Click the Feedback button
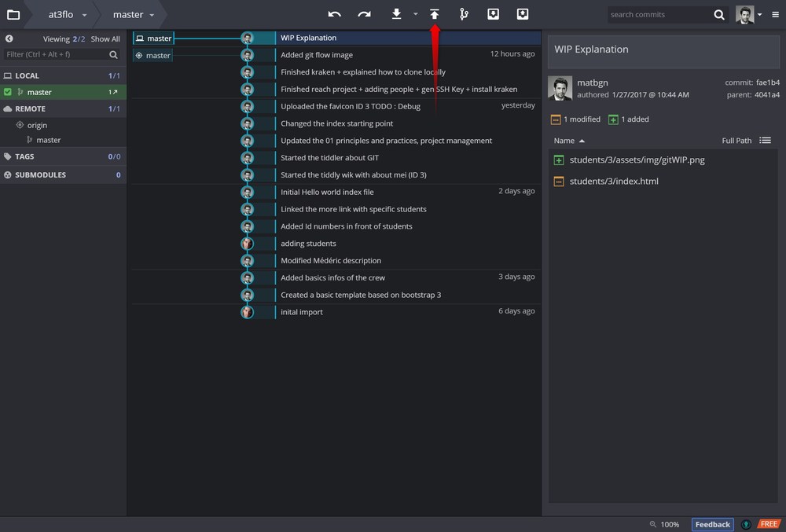The width and height of the screenshot is (786, 532). (712, 524)
